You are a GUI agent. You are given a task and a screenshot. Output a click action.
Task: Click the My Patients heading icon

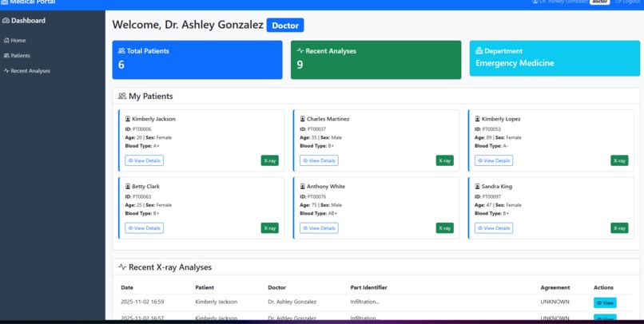[122, 96]
